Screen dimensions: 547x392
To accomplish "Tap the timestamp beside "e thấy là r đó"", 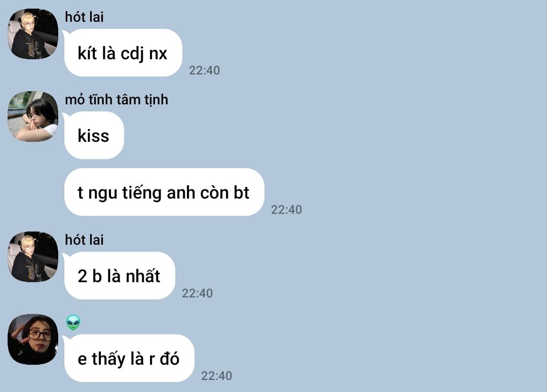I will [216, 376].
